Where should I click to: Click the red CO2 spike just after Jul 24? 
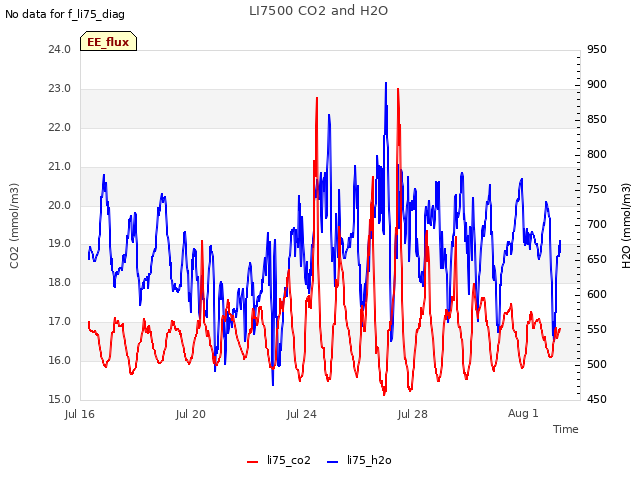click(317, 99)
